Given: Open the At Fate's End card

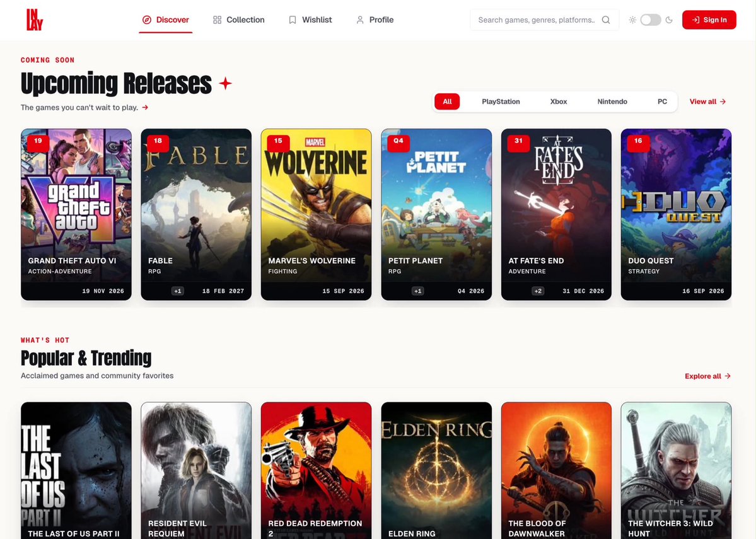Looking at the screenshot, I should (x=556, y=214).
